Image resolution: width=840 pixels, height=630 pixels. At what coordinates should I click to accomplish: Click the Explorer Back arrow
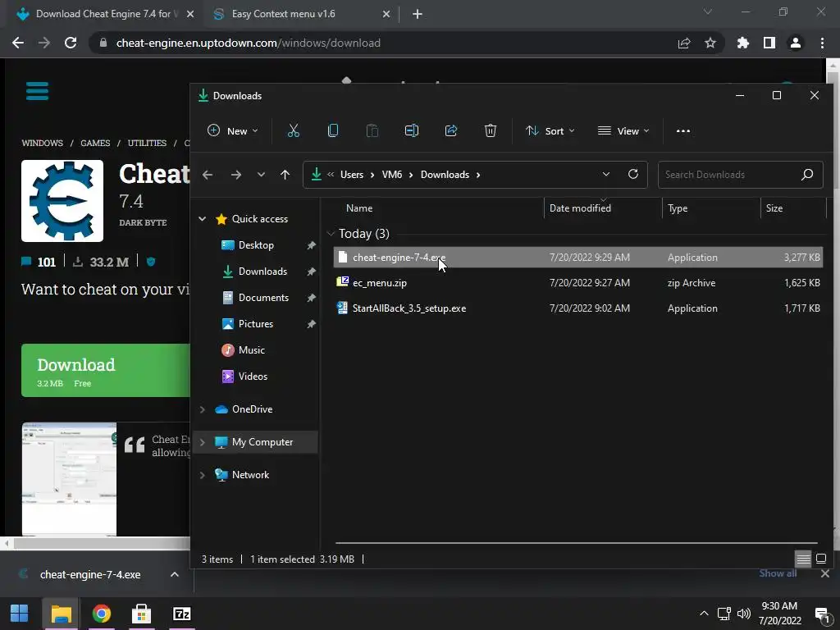tap(208, 175)
